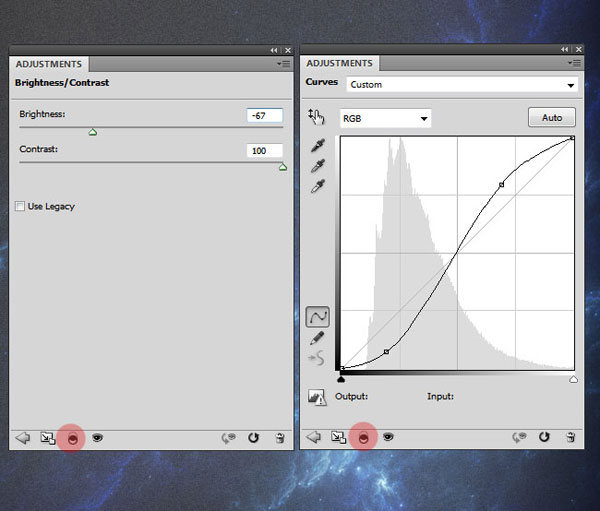This screenshot has width=600, height=511.
Task: Click the Contrast slider handle
Action: (283, 167)
